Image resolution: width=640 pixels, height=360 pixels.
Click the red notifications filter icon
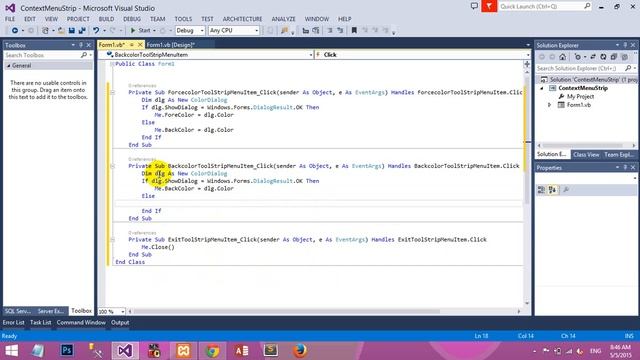(x=489, y=6)
